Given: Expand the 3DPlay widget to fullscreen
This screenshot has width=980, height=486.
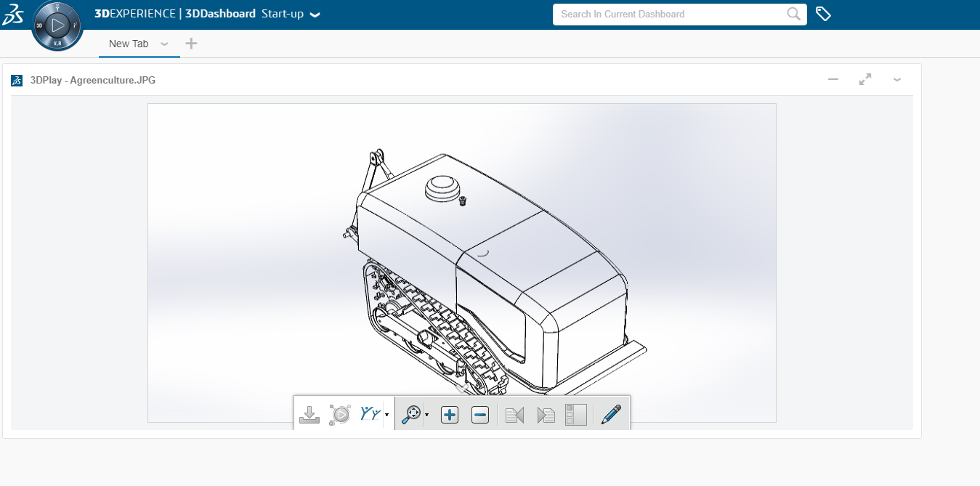Looking at the screenshot, I should click(x=864, y=79).
